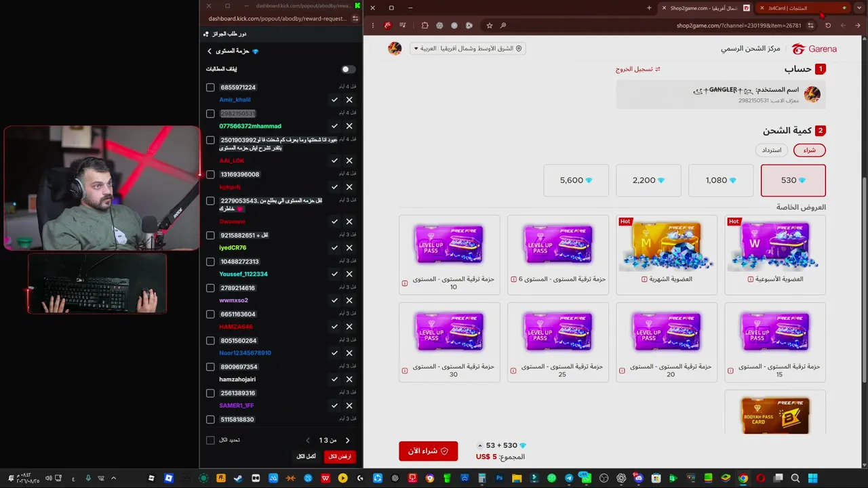The width and height of the screenshot is (868, 488).
Task: Approve iyedCR76's reward request
Action: coord(334,248)
